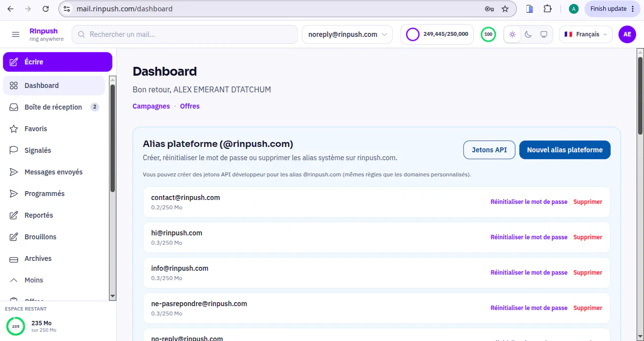Screen dimensions: 644x341
Task: Open the Chrome three-dot menu beside Finish update
Action: point(633,9)
